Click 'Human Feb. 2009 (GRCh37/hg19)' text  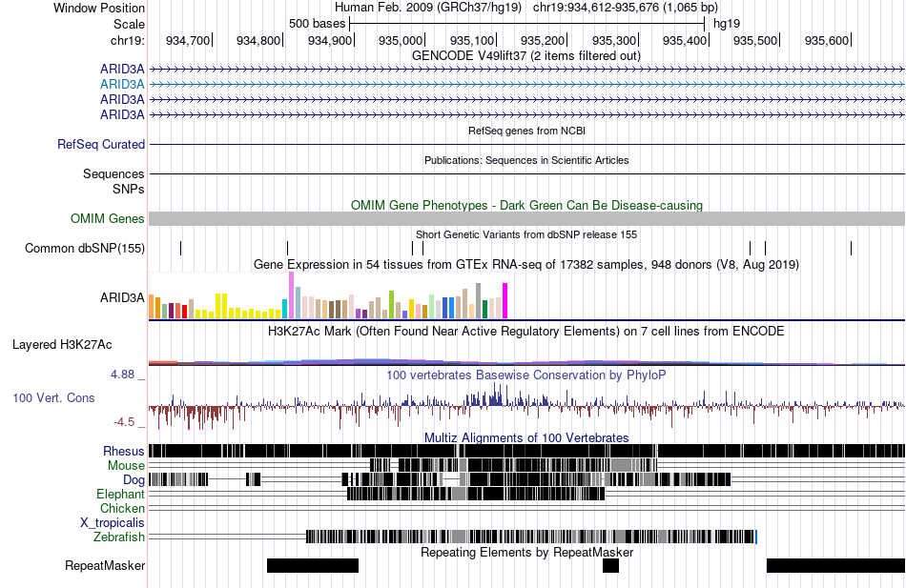tap(428, 8)
